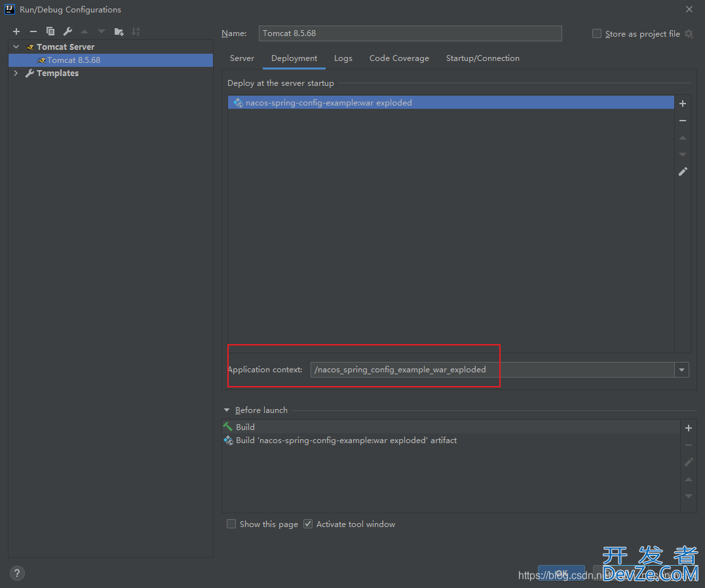Open Application context dropdown arrow

(681, 370)
